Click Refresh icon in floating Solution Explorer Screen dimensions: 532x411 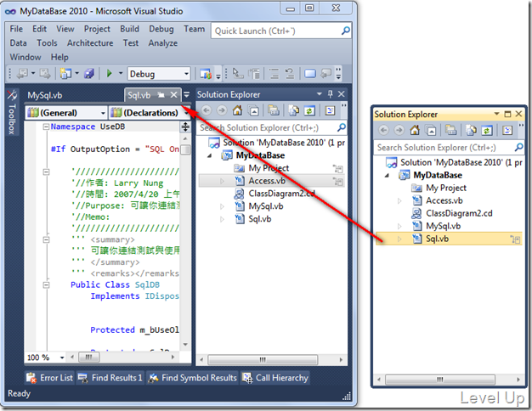click(x=487, y=130)
